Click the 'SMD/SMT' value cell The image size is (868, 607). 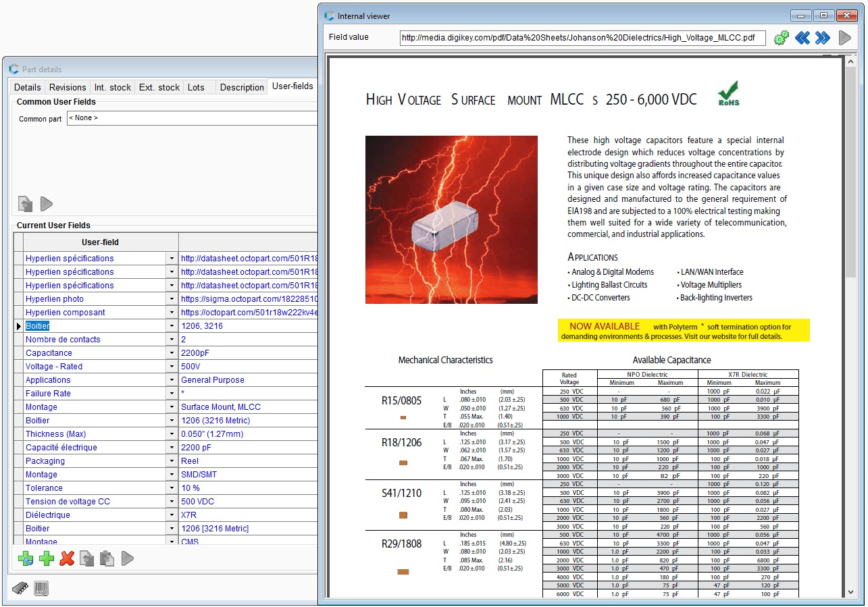click(x=249, y=475)
